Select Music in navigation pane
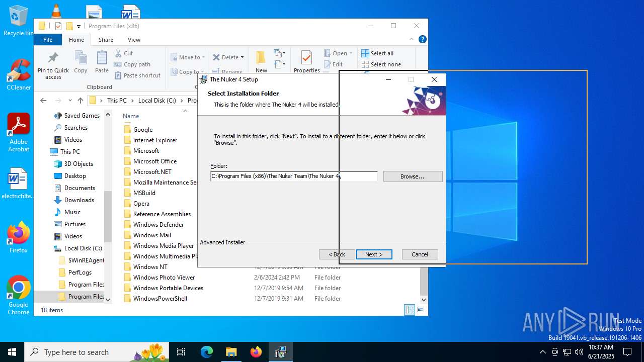 coord(72,212)
